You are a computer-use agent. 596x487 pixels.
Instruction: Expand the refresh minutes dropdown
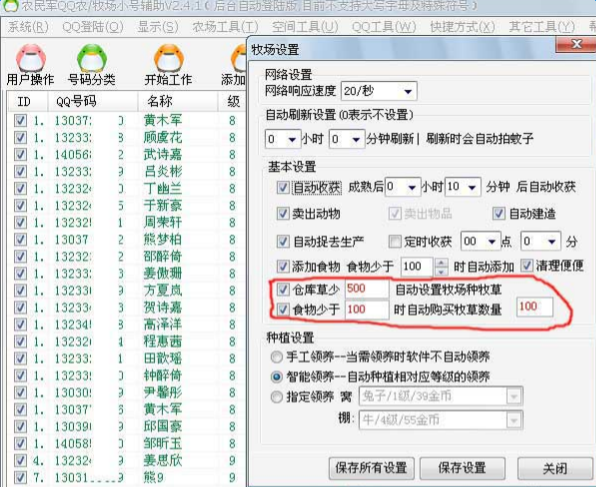click(x=356, y=140)
